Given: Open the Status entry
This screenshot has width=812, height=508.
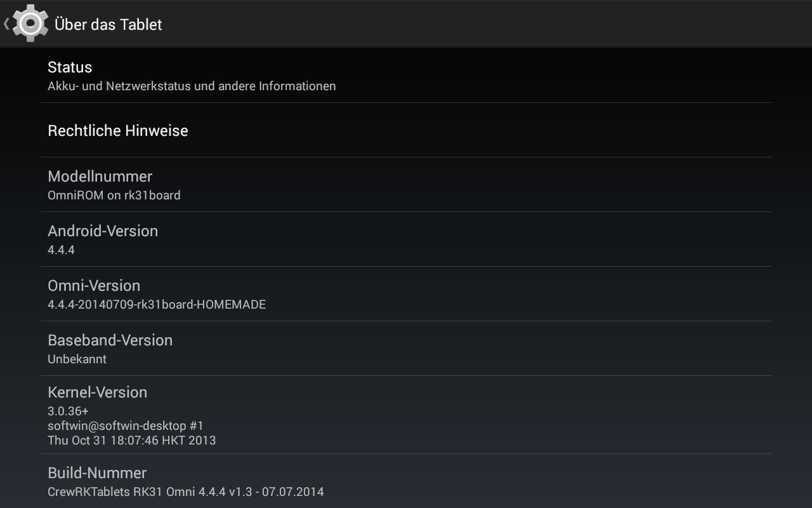Looking at the screenshot, I should tap(70, 67).
